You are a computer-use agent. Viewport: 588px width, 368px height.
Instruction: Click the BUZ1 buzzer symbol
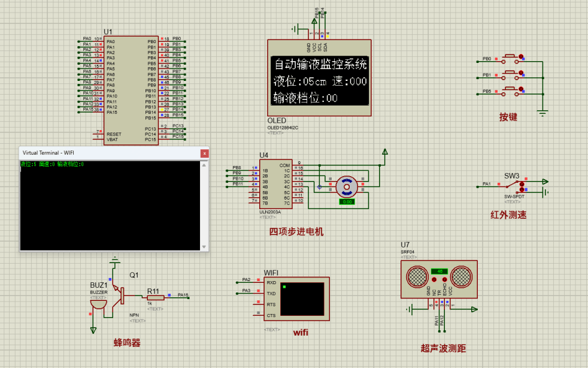click(98, 303)
